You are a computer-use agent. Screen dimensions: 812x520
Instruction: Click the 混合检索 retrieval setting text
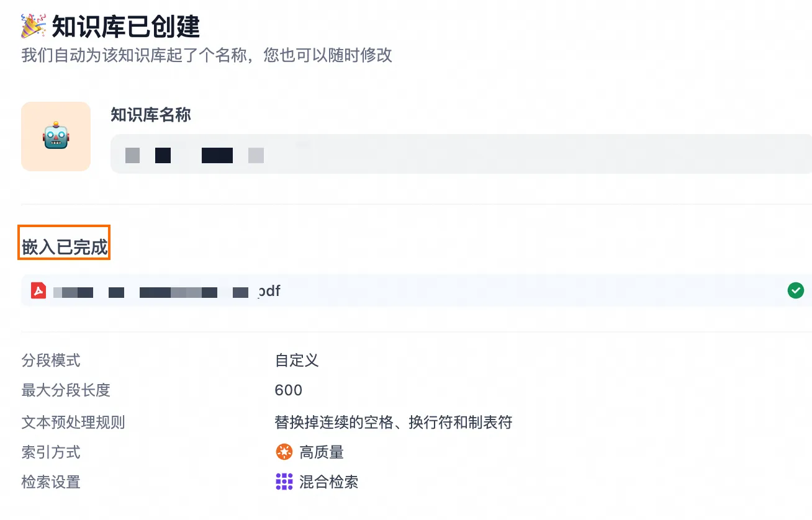click(329, 482)
